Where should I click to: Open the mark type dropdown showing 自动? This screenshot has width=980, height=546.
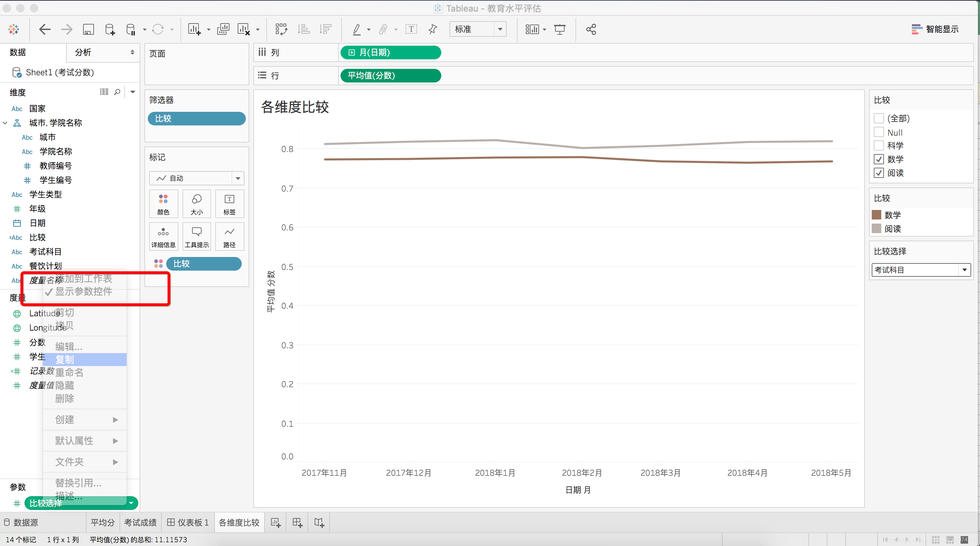238,178
